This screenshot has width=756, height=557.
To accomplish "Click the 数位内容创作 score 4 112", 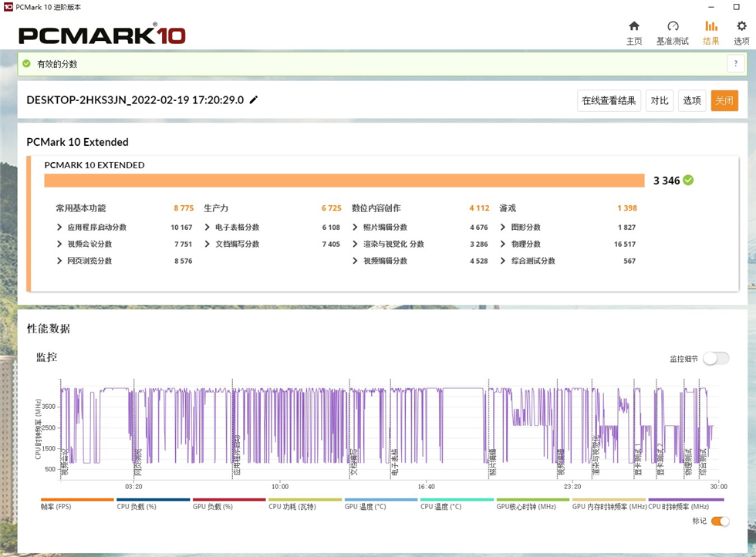I will [x=479, y=208].
